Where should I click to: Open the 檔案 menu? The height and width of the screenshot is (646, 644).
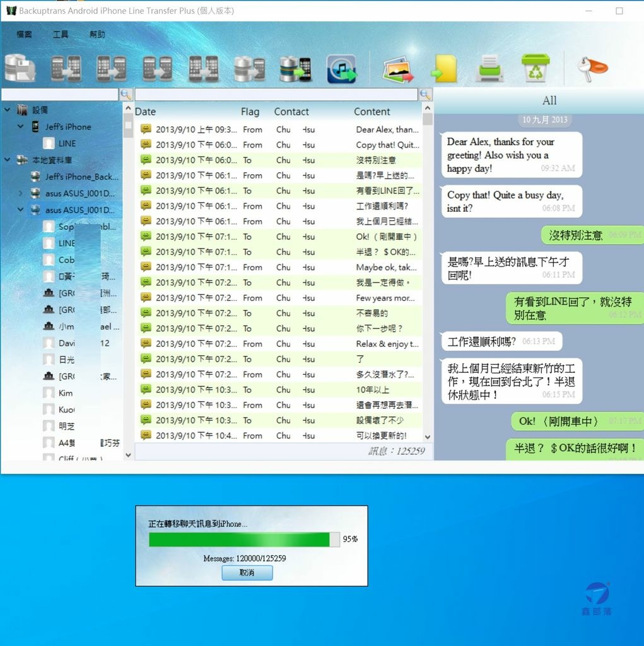24,34
